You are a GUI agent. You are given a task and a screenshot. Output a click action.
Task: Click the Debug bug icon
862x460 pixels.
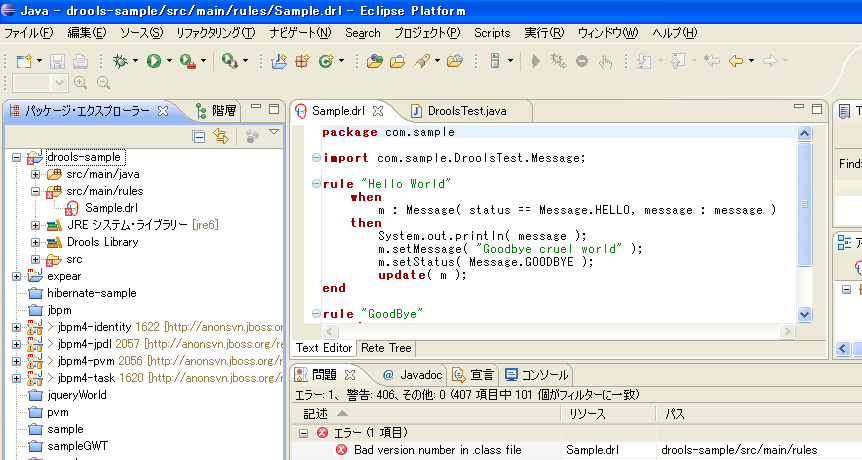click(x=120, y=61)
